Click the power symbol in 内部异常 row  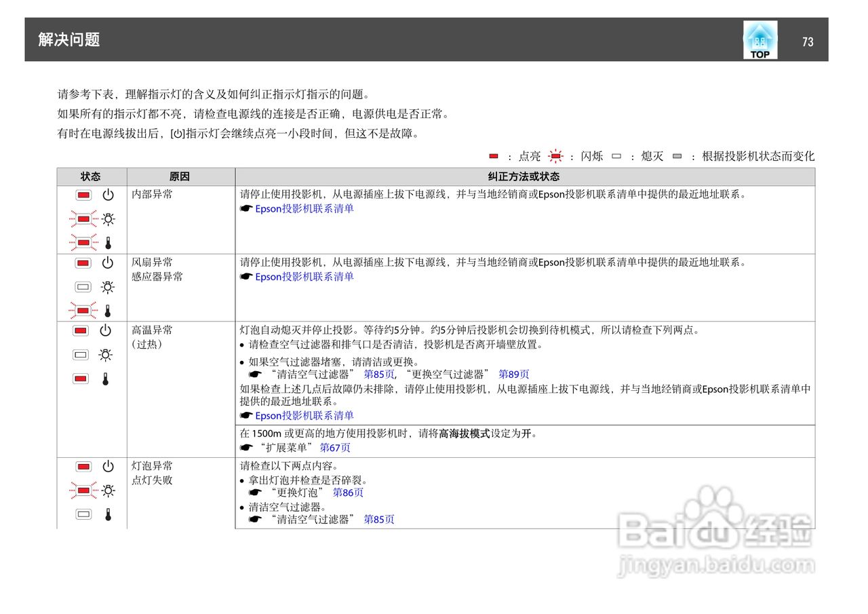tap(108, 195)
